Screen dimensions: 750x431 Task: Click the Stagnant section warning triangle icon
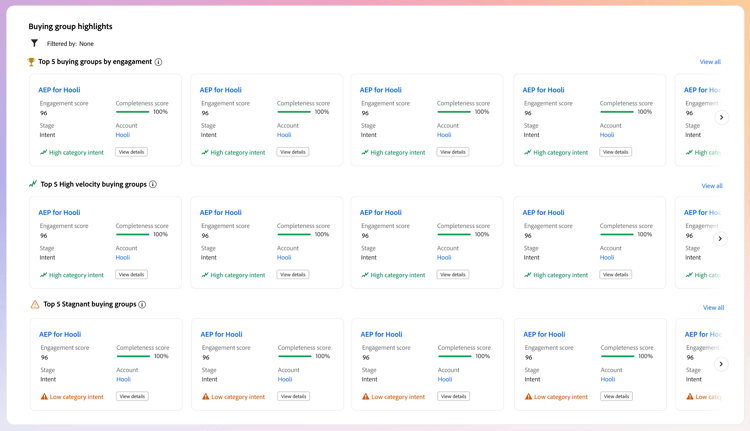coord(35,304)
